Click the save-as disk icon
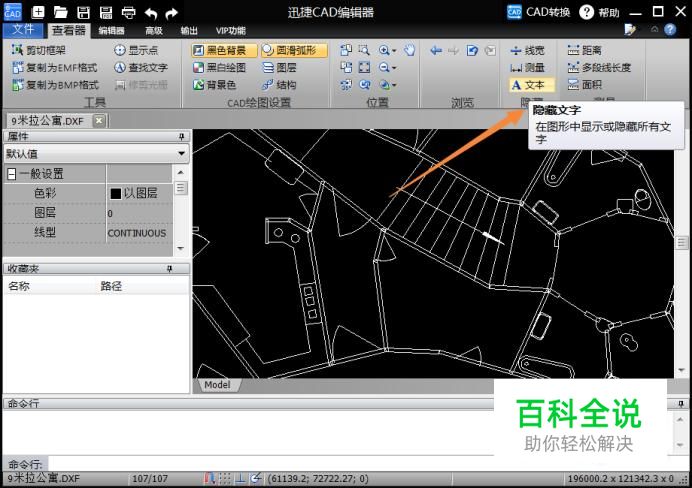 106,12
